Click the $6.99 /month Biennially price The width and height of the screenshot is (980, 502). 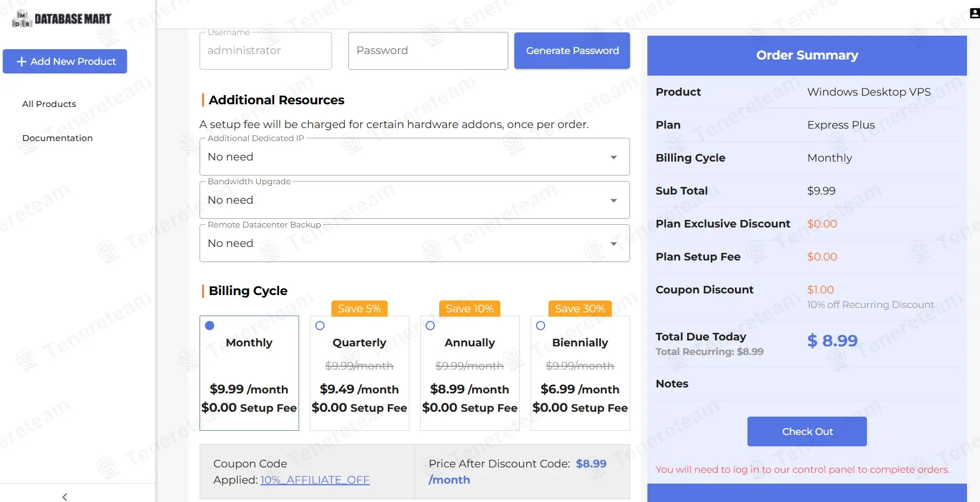coord(580,389)
